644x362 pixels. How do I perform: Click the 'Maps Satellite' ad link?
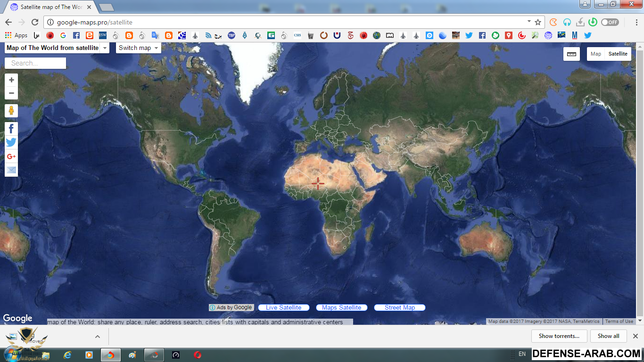(x=341, y=307)
